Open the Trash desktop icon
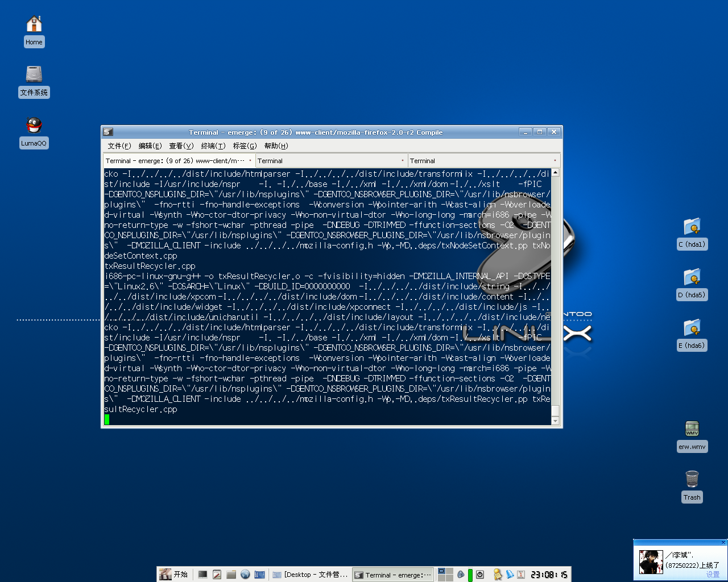728x582 pixels. click(692, 487)
